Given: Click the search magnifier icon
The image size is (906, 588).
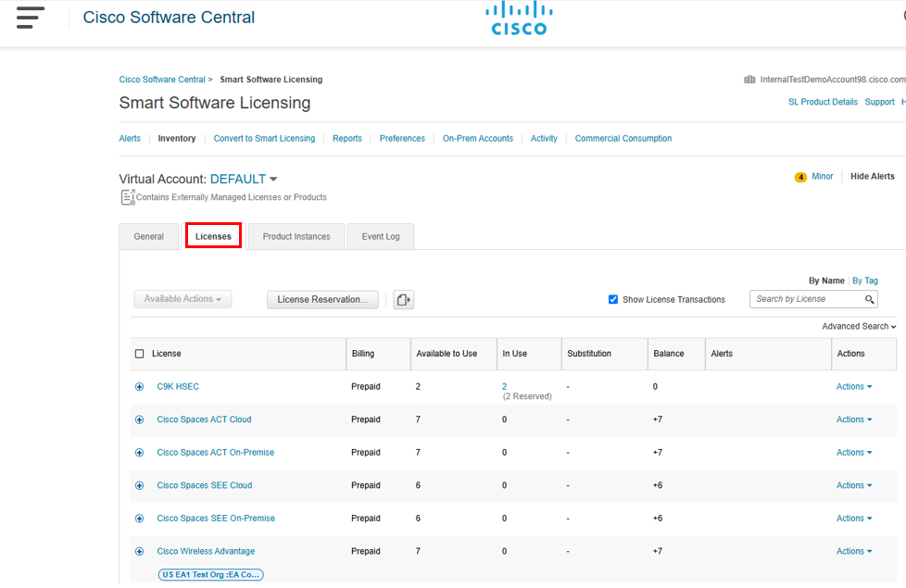Looking at the screenshot, I should [x=869, y=298].
